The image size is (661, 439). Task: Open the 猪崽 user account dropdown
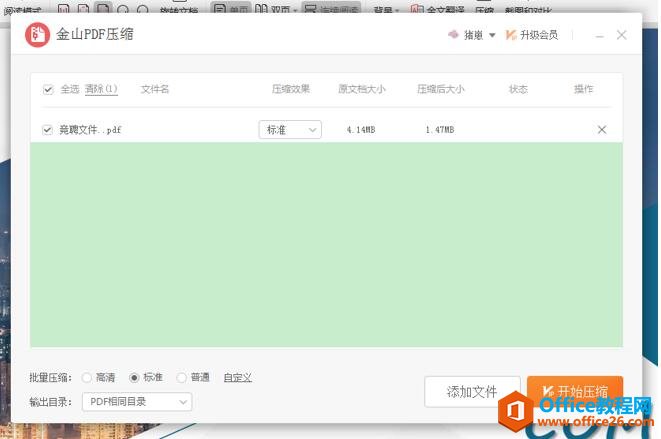coord(472,35)
